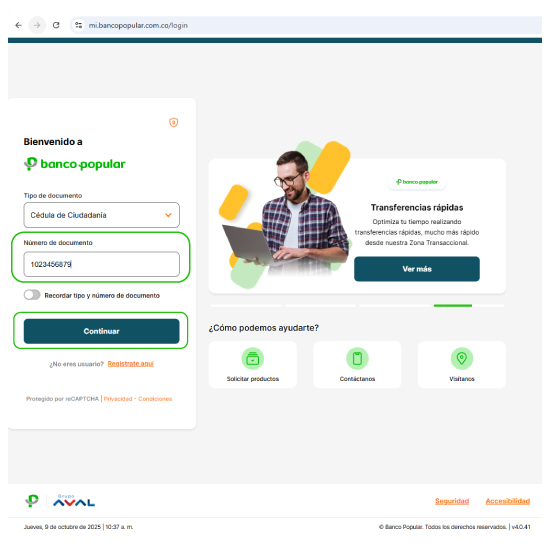Click the Visítanos location pin icon
The width and height of the screenshot is (550, 550).
pos(462,358)
